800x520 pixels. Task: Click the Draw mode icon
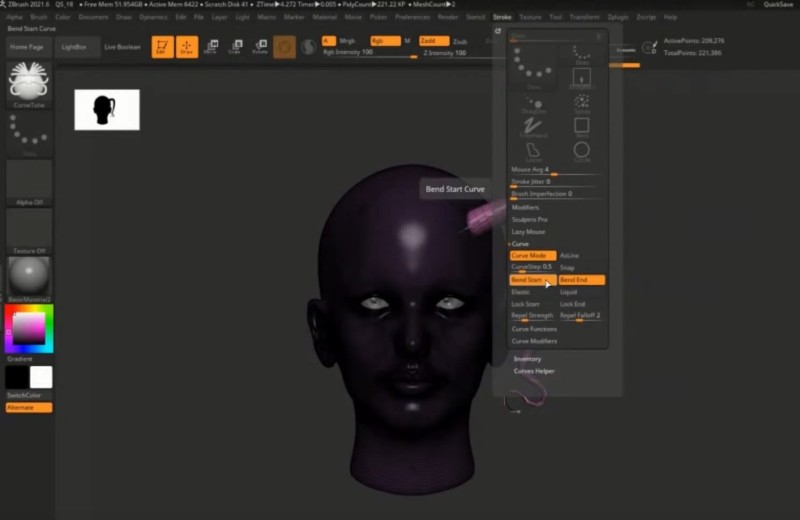tap(187, 46)
